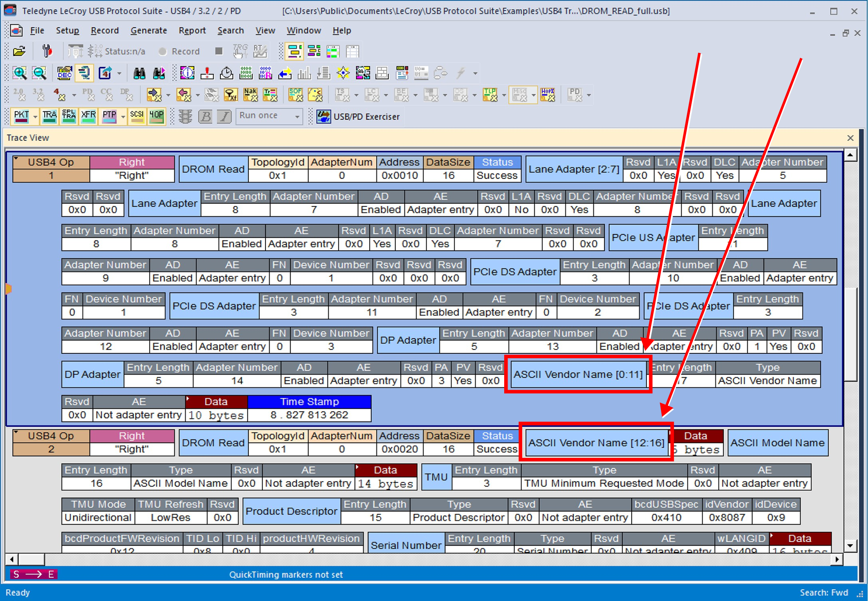This screenshot has height=601, width=868.
Task: Click the Hide NAKs toolbar icon
Action: click(250, 94)
